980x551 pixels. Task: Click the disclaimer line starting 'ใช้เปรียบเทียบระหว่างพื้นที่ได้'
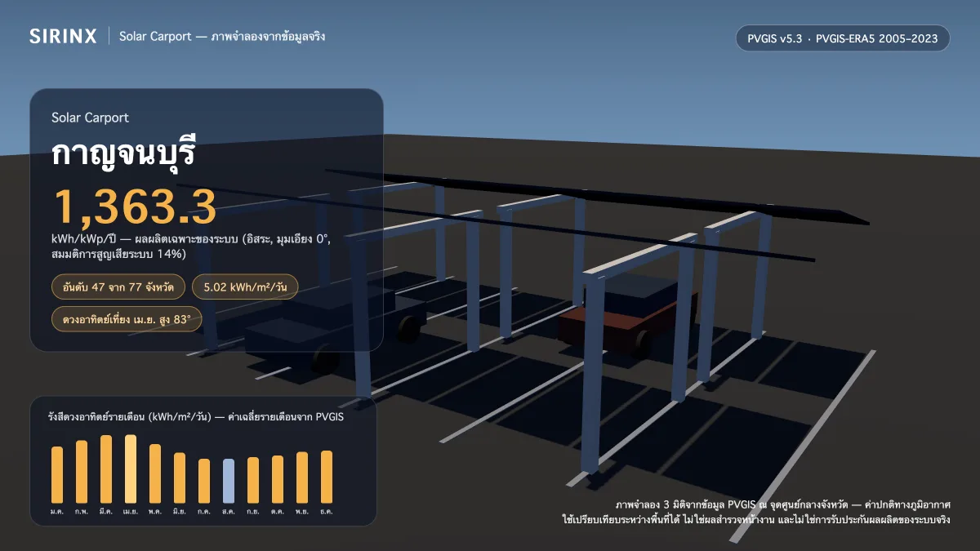(756, 520)
